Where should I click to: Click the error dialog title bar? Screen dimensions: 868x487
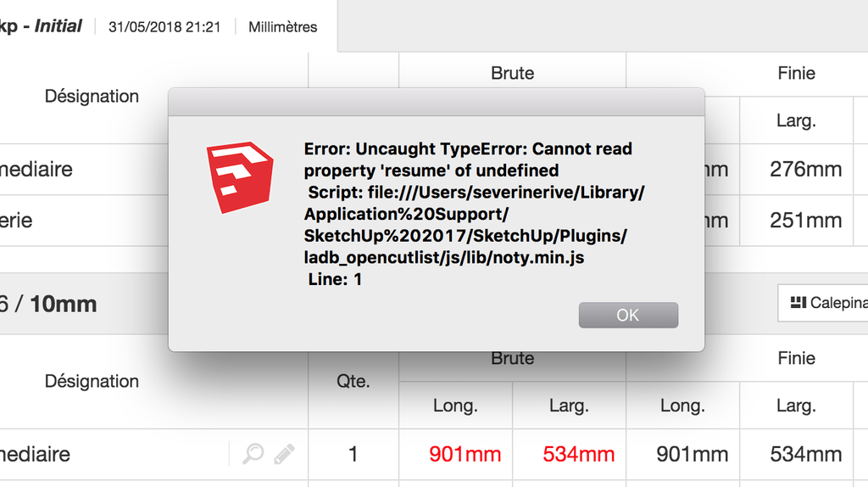437,102
